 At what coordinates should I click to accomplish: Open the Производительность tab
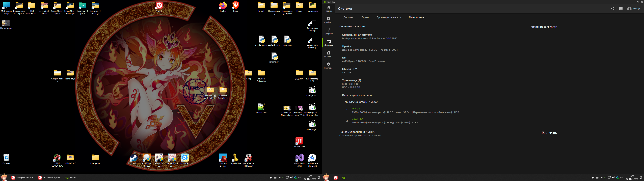pos(389,17)
